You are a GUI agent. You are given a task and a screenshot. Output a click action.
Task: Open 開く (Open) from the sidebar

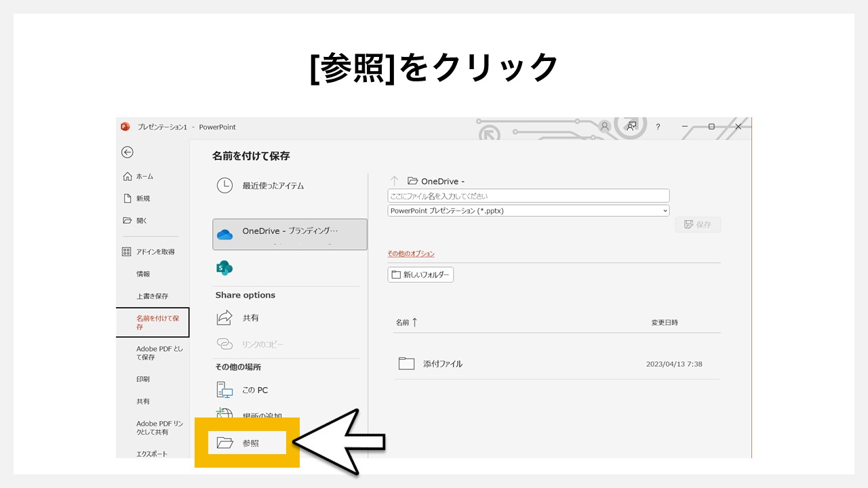pos(143,220)
